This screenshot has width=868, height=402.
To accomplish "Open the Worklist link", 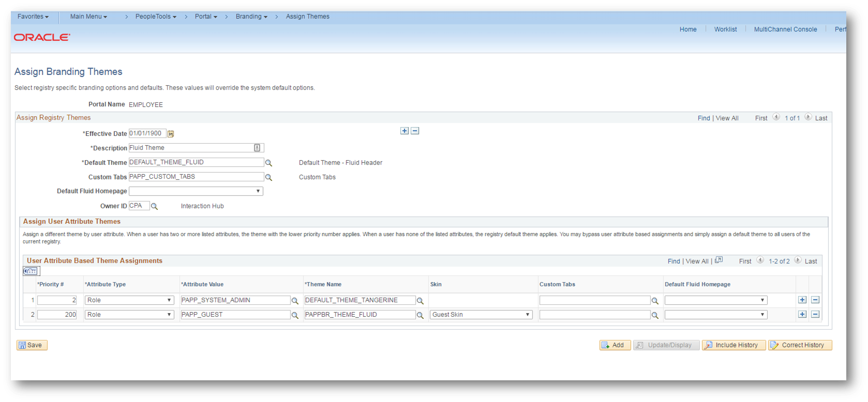I will pos(725,29).
